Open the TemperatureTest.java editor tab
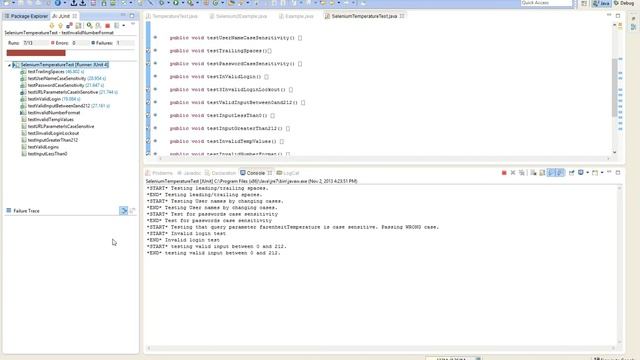 pos(172,16)
